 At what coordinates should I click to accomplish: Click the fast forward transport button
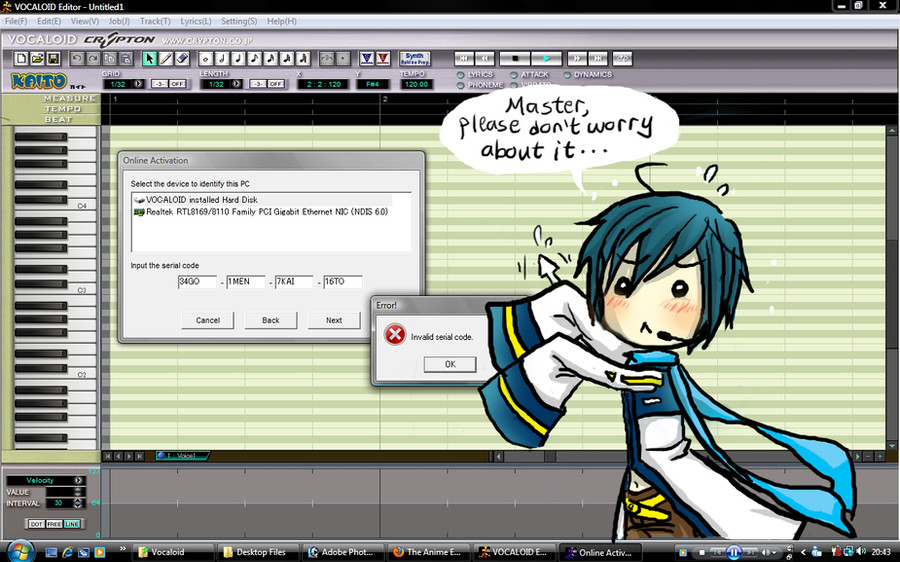tap(577, 58)
